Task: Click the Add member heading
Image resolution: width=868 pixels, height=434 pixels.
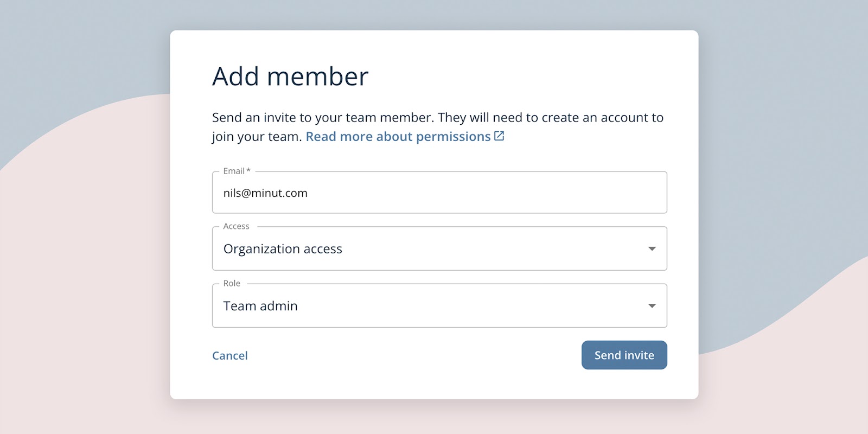Action: pyautogui.click(x=290, y=76)
